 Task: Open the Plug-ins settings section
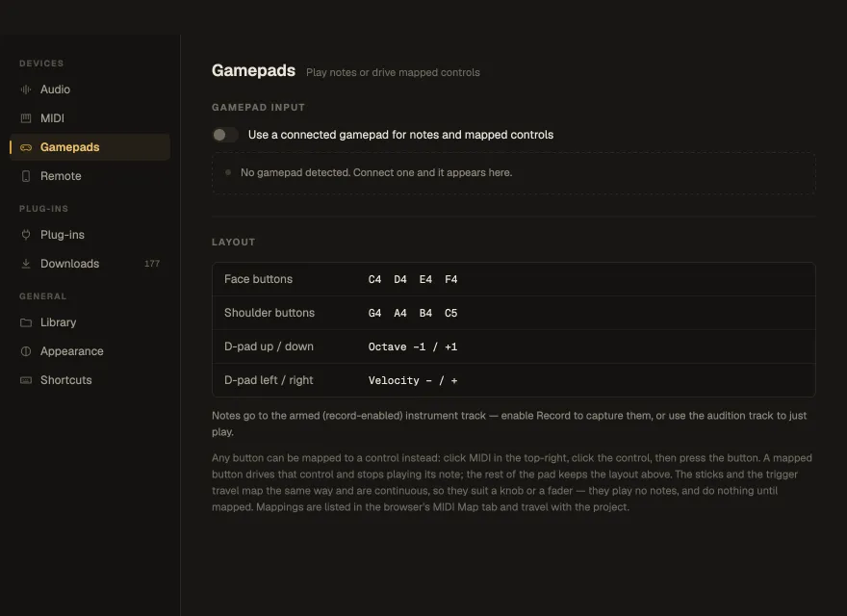90,235
